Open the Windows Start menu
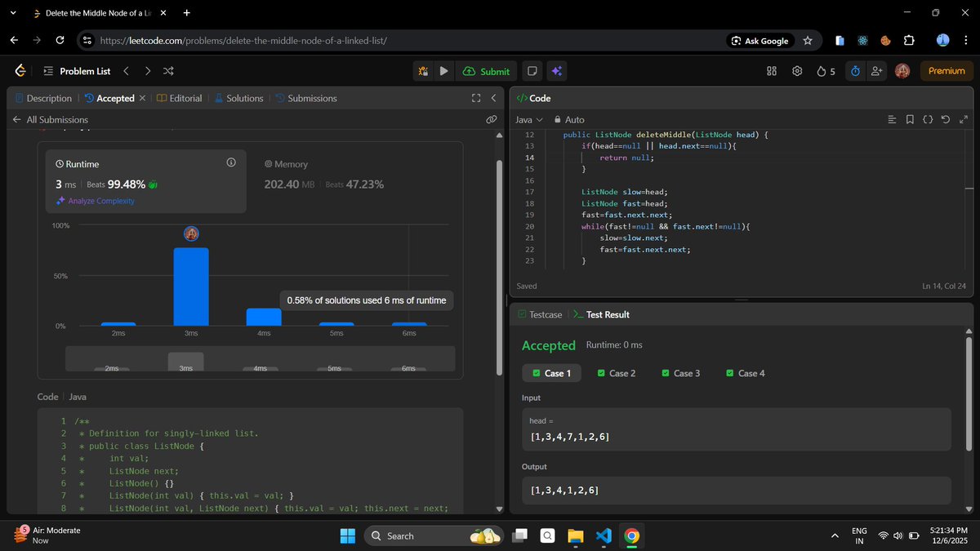 click(348, 536)
